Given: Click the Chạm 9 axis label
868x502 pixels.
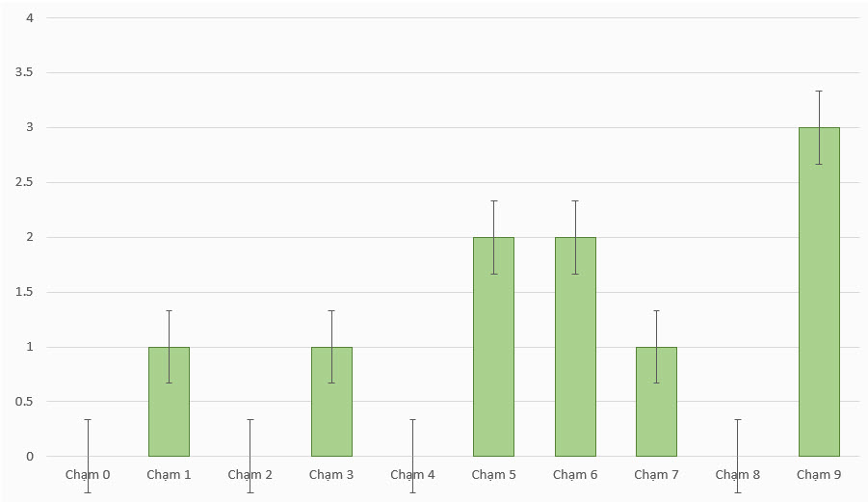Looking at the screenshot, I should coord(819,475).
